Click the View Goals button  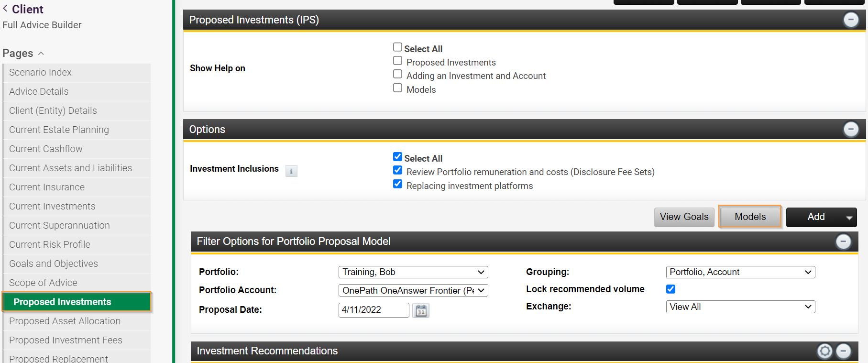(684, 217)
